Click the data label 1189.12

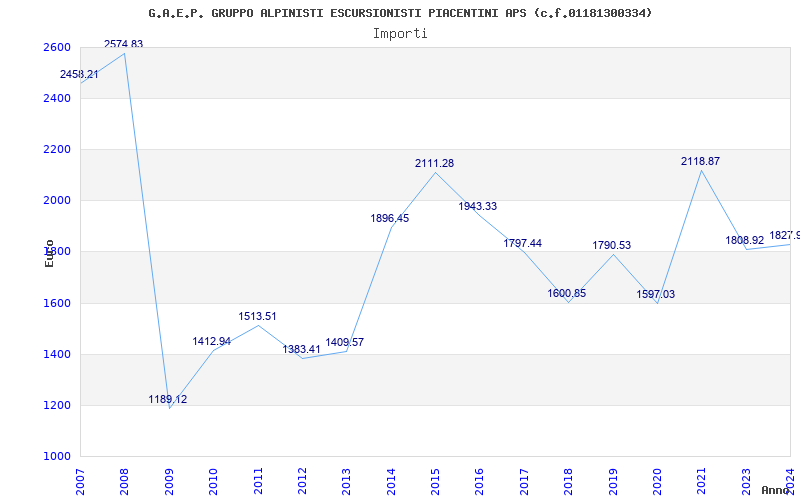[168, 399]
